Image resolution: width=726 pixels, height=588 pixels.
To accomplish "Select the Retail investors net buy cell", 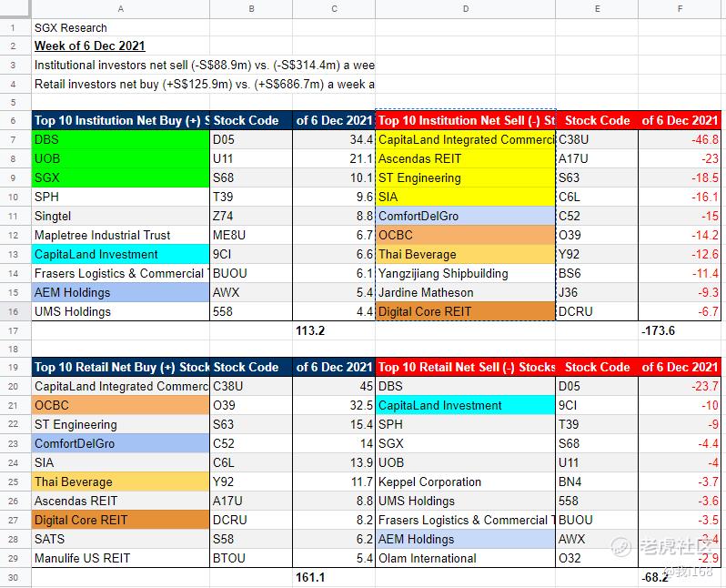I will (x=204, y=84).
